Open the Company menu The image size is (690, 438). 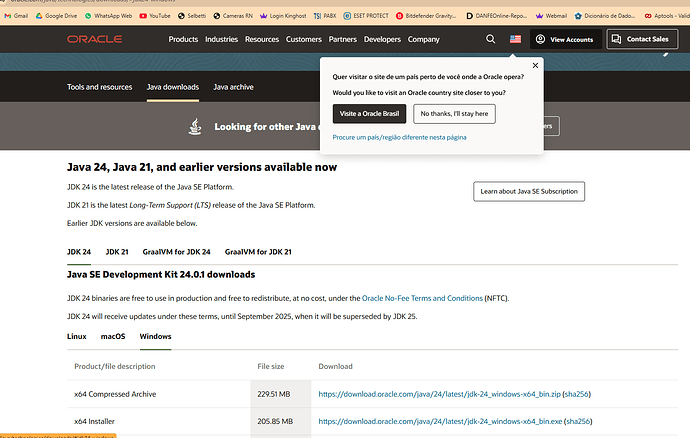(423, 39)
